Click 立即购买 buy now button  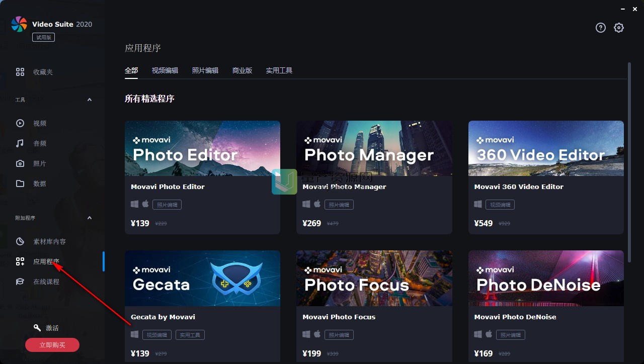pyautogui.click(x=52, y=345)
